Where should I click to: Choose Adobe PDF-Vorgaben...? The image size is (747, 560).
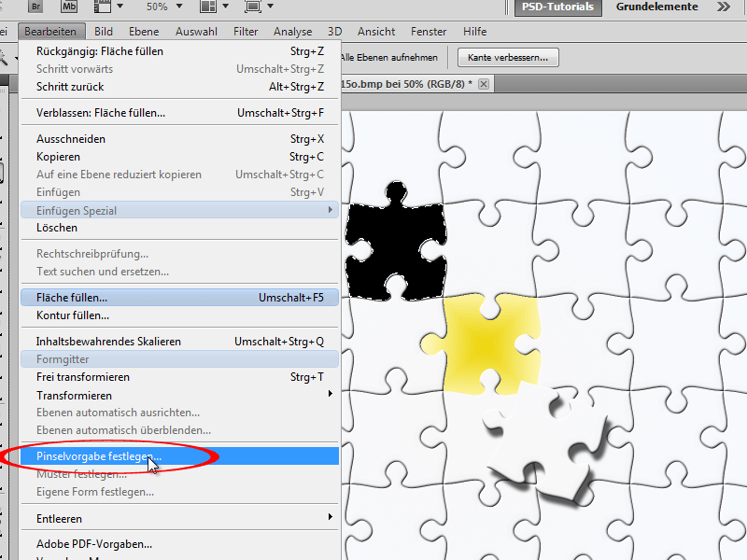click(179, 544)
